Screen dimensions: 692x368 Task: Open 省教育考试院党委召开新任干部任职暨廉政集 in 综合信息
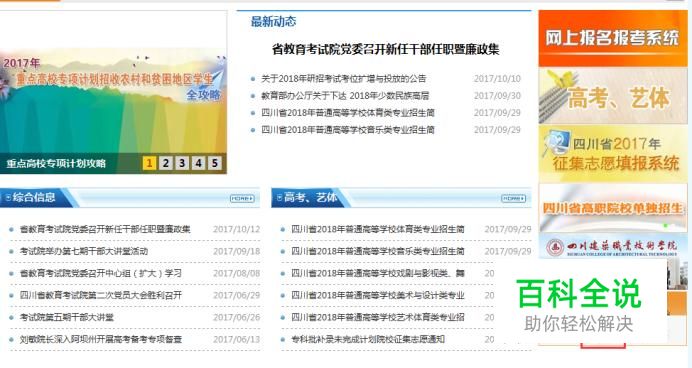click(x=105, y=229)
